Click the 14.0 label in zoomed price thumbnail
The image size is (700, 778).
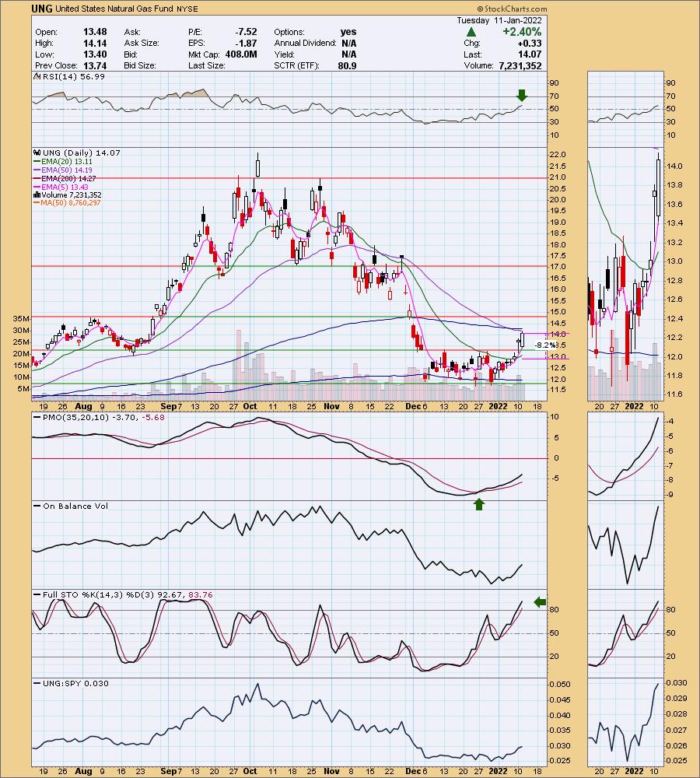tap(674, 166)
